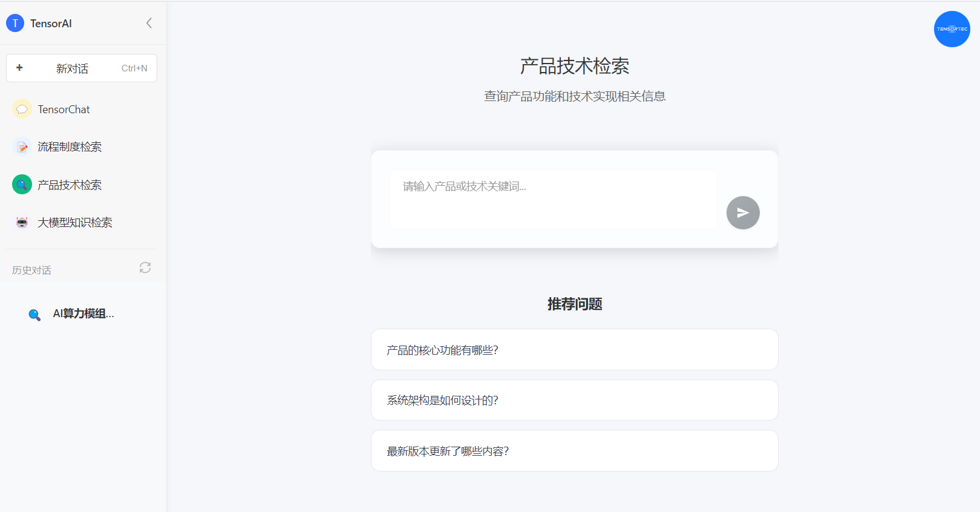Screen dimensions: 980x512
Task: Collapse the sidebar with the chevron arrow
Action: pyautogui.click(x=149, y=23)
